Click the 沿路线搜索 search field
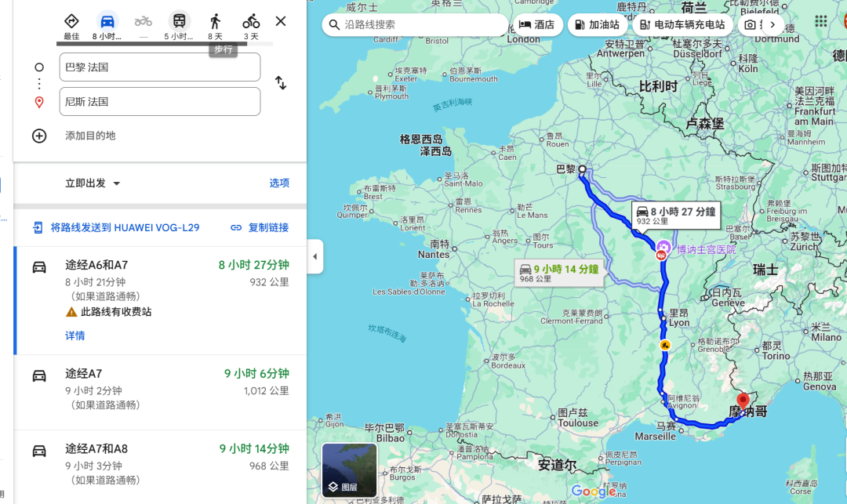Image resolution: width=847 pixels, height=504 pixels. pyautogui.click(x=415, y=25)
